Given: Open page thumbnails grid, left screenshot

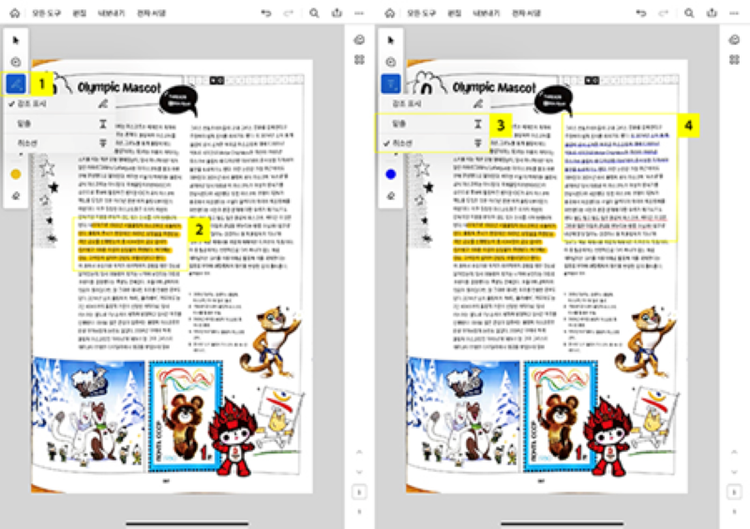Looking at the screenshot, I should [x=359, y=59].
